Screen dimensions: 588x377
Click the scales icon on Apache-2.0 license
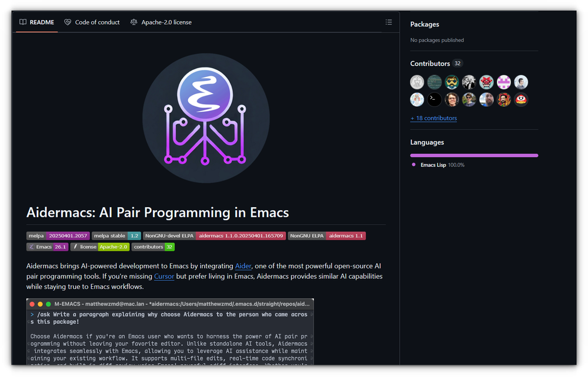[x=133, y=22]
